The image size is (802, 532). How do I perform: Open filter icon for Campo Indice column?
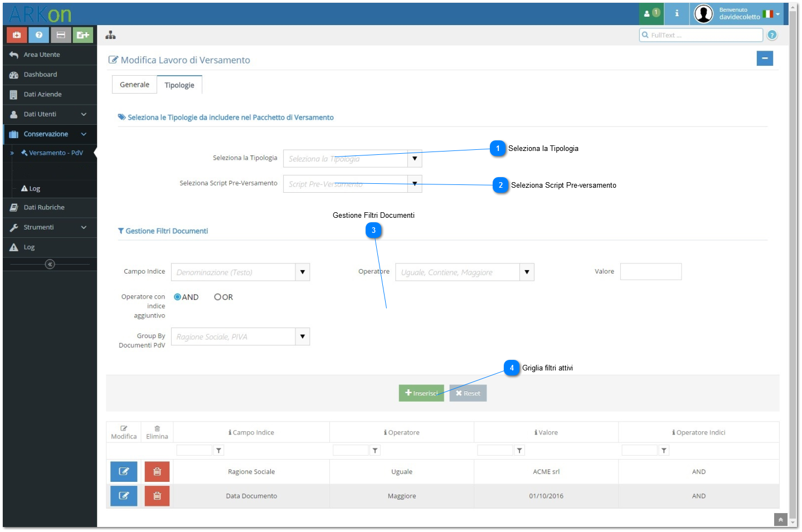[x=218, y=450]
